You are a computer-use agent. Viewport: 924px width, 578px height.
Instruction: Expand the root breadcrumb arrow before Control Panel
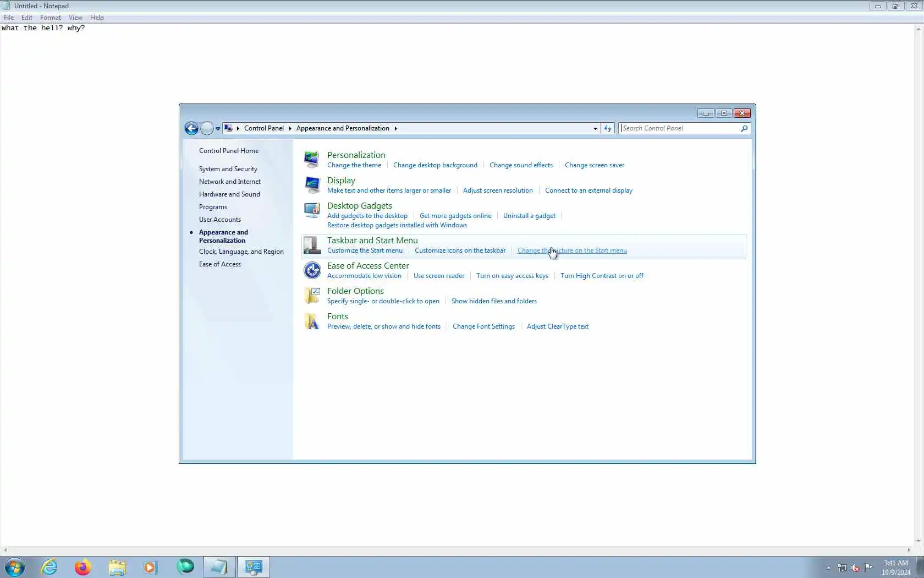pos(238,129)
